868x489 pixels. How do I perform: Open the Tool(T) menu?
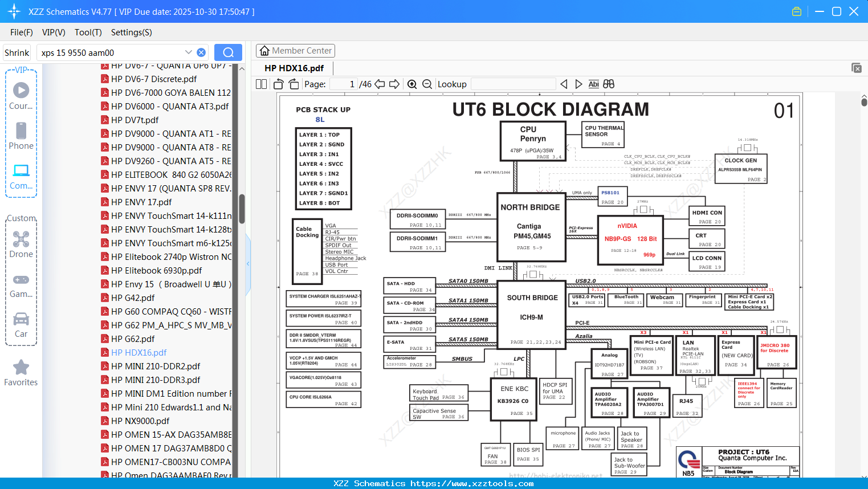[x=88, y=32]
